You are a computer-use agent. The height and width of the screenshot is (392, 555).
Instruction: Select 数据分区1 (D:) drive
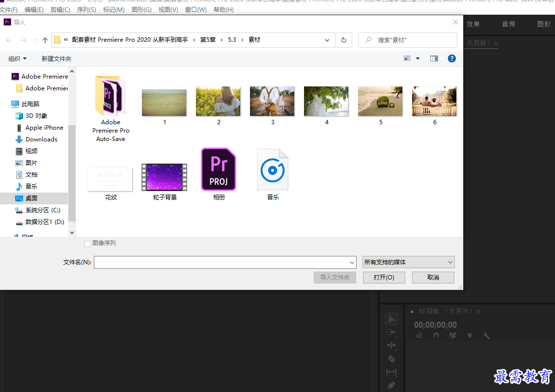[45, 222]
